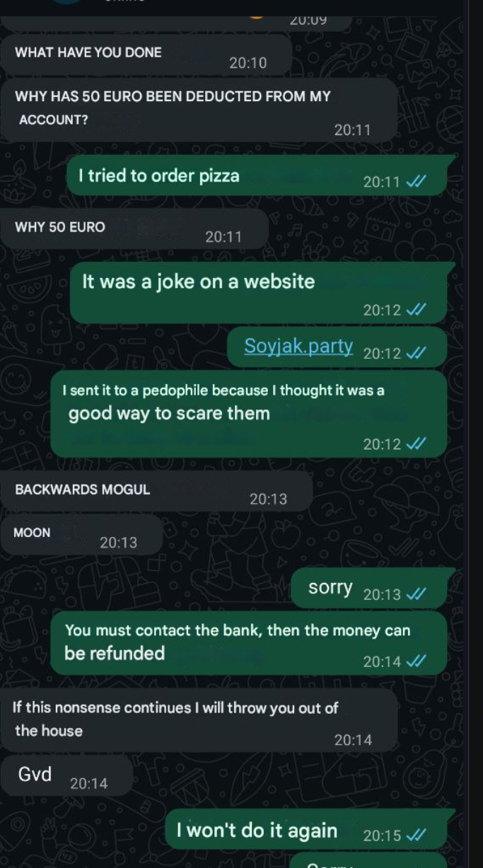483x868 pixels.
Task: Select the 'I won't do it again' message
Action: (306, 830)
